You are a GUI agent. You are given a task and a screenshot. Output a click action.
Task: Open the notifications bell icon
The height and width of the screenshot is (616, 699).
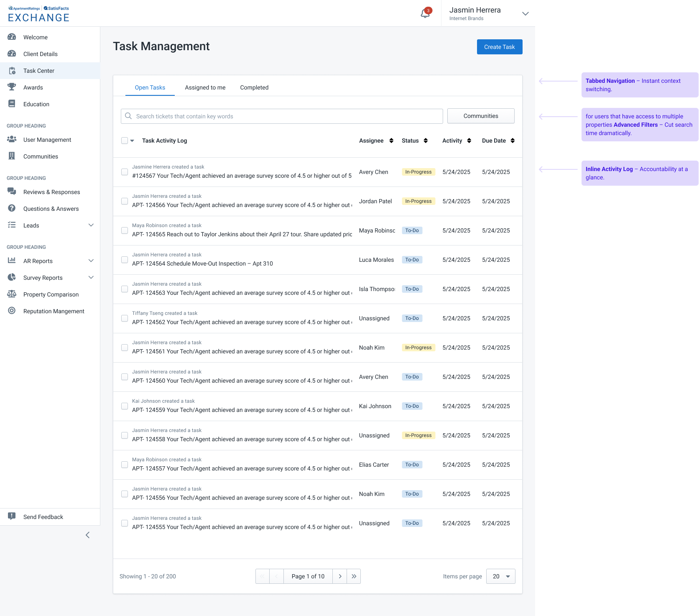(x=425, y=13)
